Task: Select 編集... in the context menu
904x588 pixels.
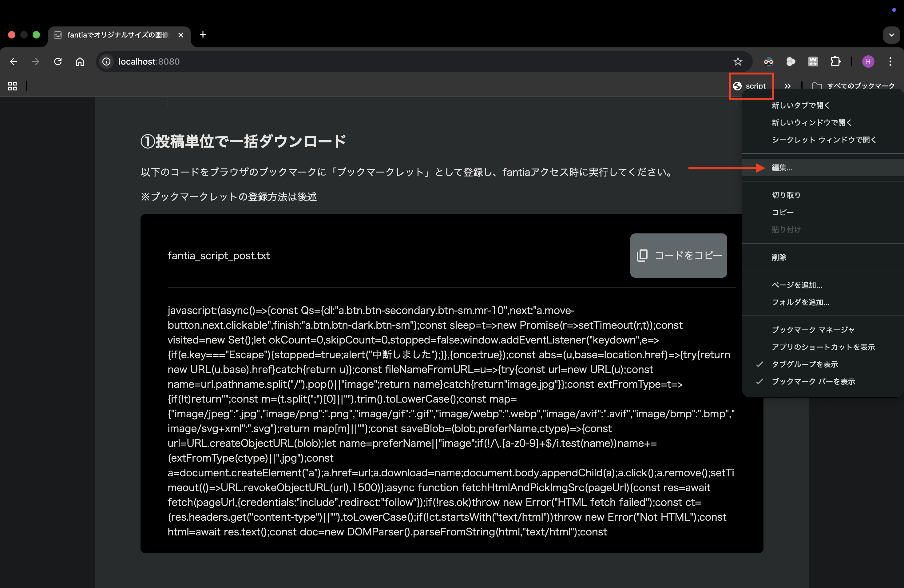Action: click(782, 168)
